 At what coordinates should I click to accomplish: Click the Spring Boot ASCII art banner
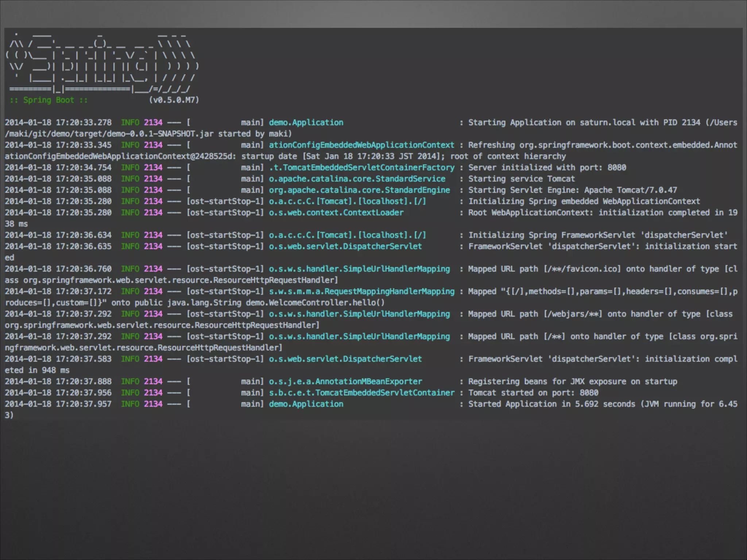click(102, 62)
